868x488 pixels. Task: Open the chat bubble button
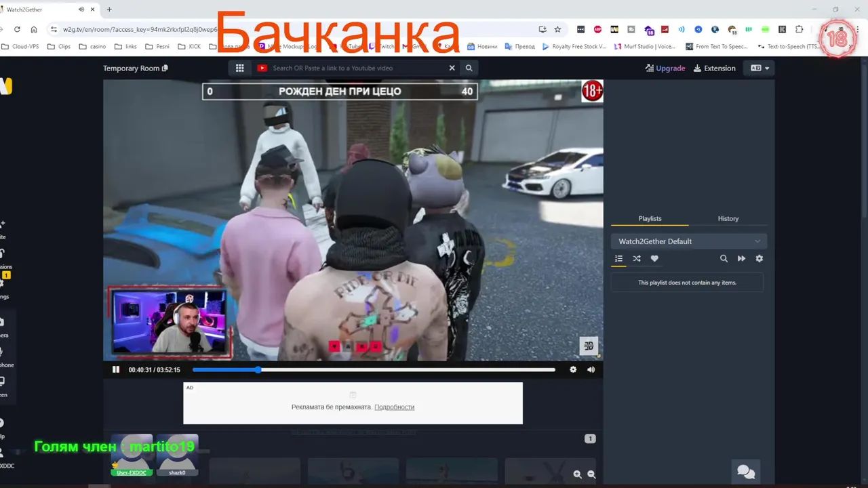(746, 472)
